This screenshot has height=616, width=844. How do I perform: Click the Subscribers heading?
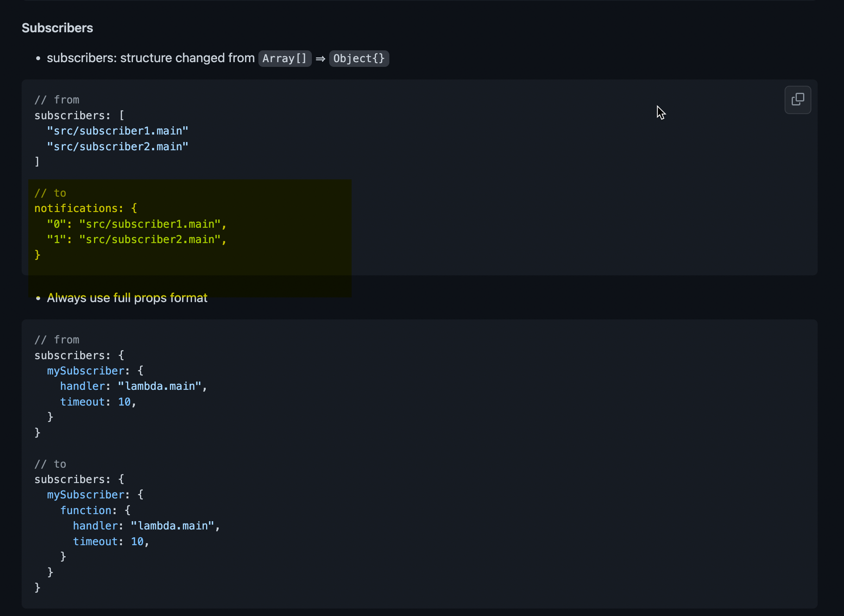pyautogui.click(x=57, y=28)
